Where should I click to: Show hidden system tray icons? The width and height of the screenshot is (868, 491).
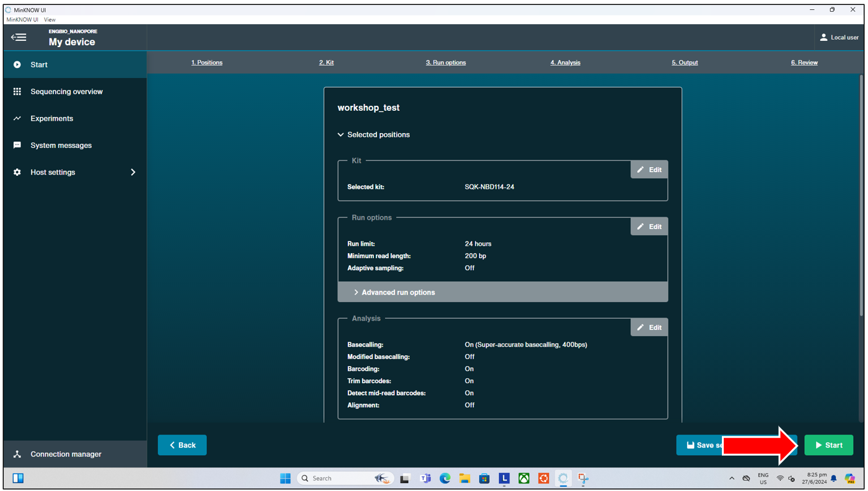[x=732, y=479]
